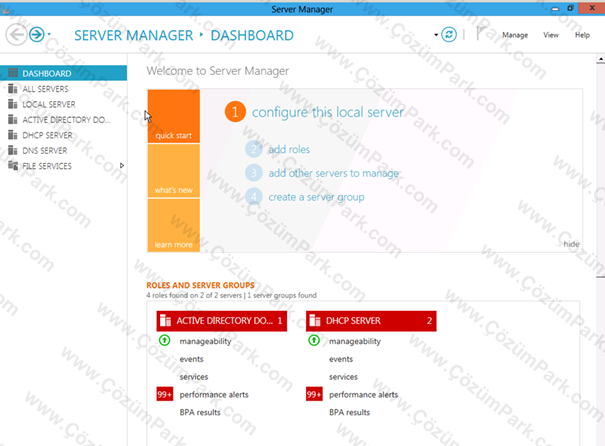605x446 pixels.
Task: Select the what's new tile
Action: (174, 171)
